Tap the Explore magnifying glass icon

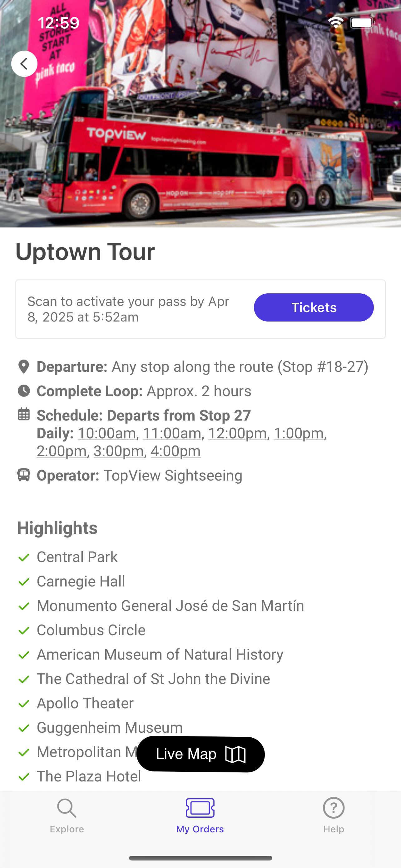click(x=67, y=808)
